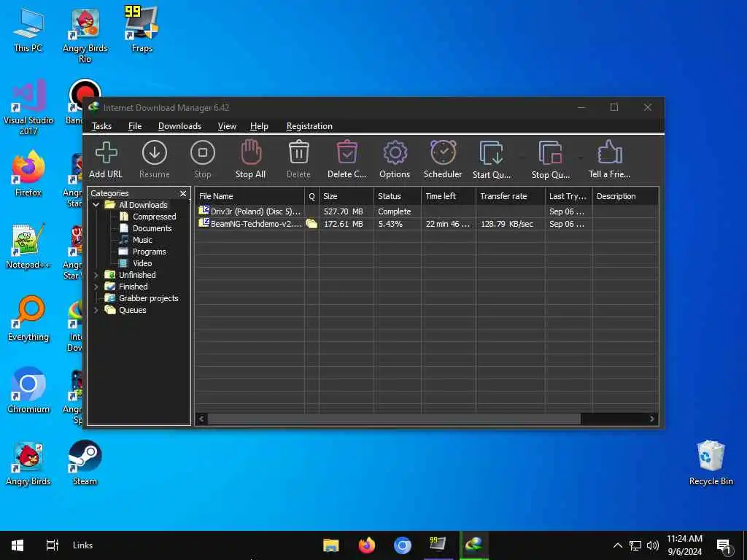This screenshot has width=747, height=560.
Task: Sort by Description column header
Action: [625, 196]
